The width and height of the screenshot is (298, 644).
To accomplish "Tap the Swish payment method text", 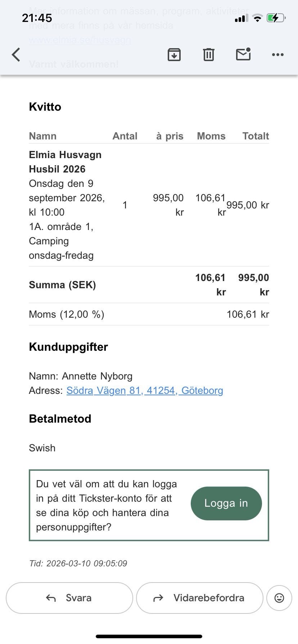I will point(42,448).
